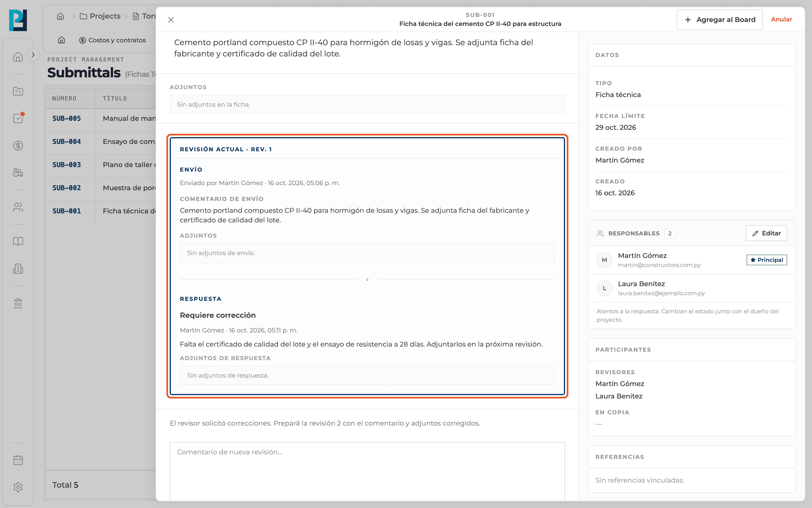The width and height of the screenshot is (812, 508).
Task: Click the Sin adjuntos de respuesta box
Action: tap(367, 375)
